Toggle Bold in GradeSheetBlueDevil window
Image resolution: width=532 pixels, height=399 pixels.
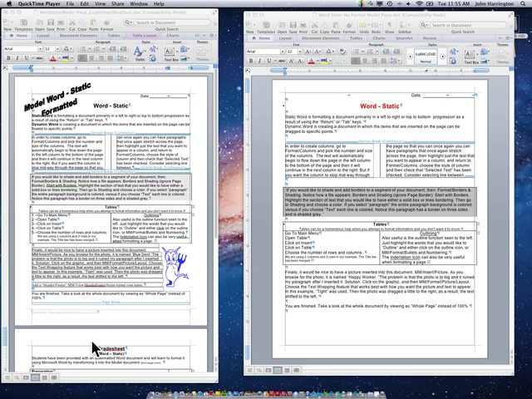point(9,58)
